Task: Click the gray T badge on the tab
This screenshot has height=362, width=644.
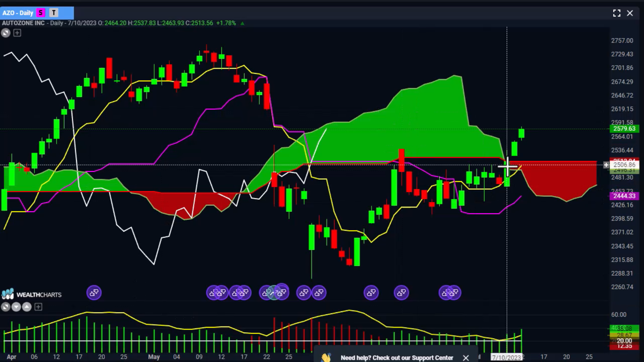Action: pyautogui.click(x=54, y=13)
